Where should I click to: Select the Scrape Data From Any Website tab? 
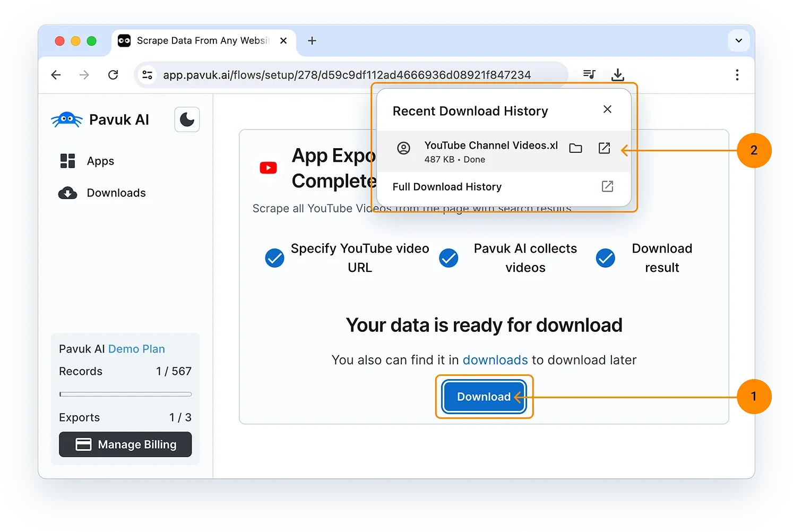tap(203, 41)
